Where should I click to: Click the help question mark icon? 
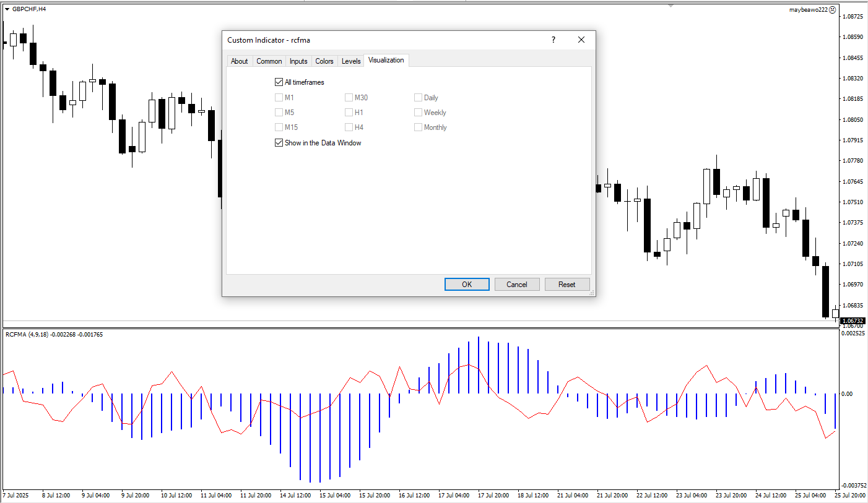[553, 40]
